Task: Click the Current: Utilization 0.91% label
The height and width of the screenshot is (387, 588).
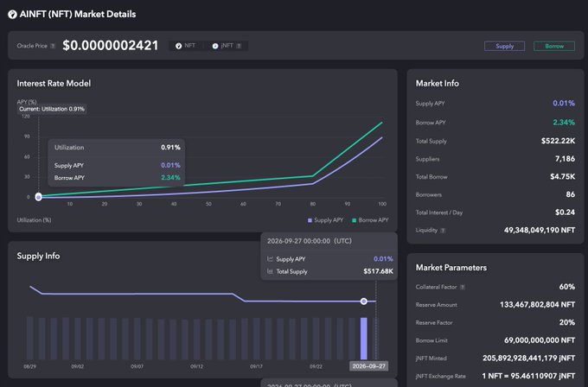Action: click(52, 109)
